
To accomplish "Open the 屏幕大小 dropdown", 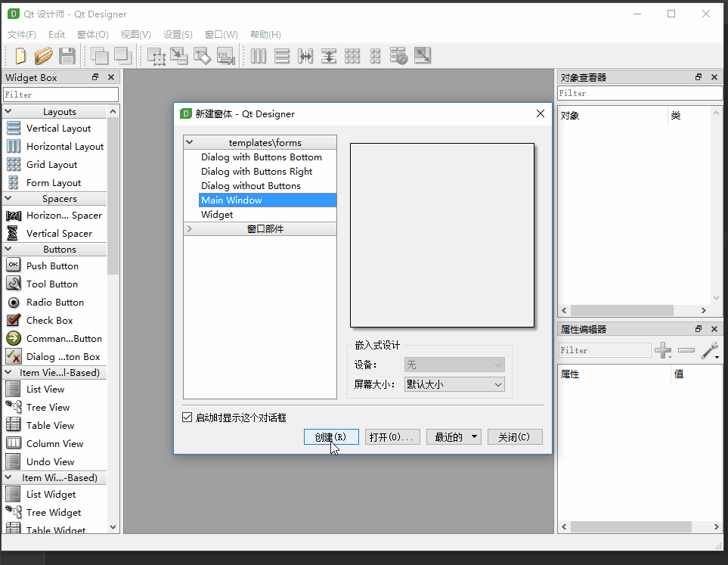I will (x=454, y=384).
